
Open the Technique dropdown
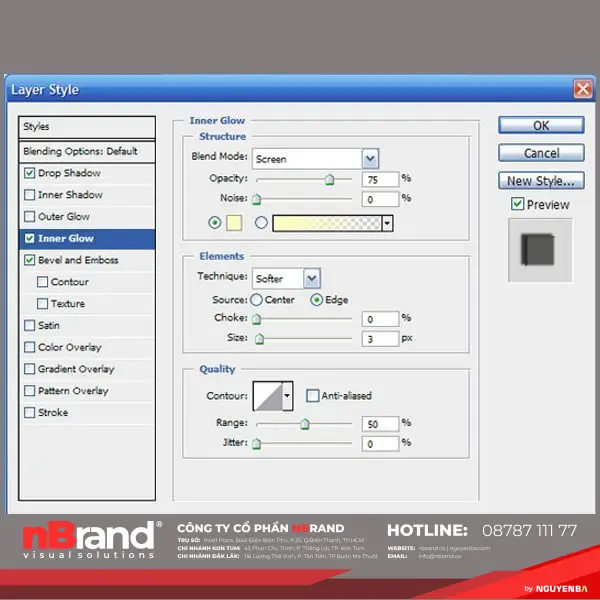[x=312, y=278]
